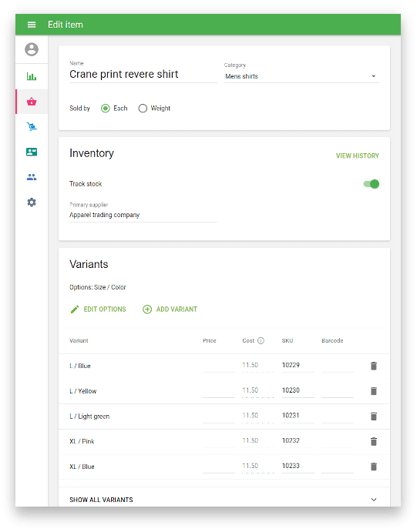Toggle the Track stock switch
The width and height of the screenshot is (417, 532).
pyautogui.click(x=372, y=184)
